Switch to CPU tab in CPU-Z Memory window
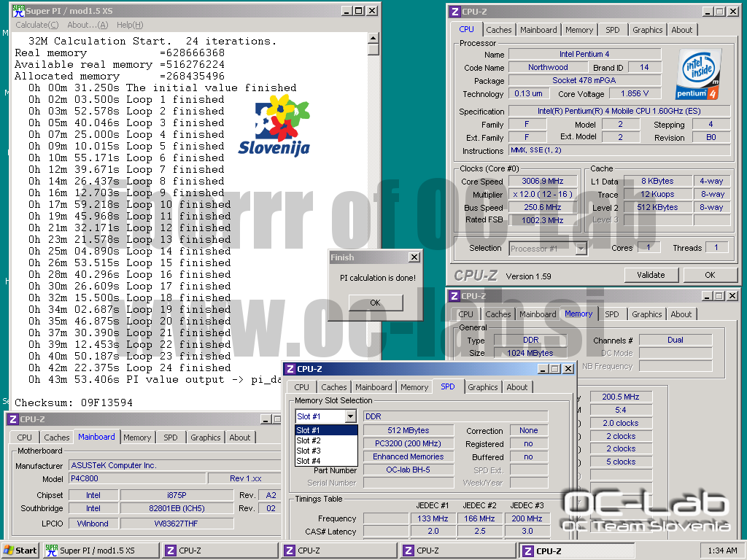 [x=465, y=314]
